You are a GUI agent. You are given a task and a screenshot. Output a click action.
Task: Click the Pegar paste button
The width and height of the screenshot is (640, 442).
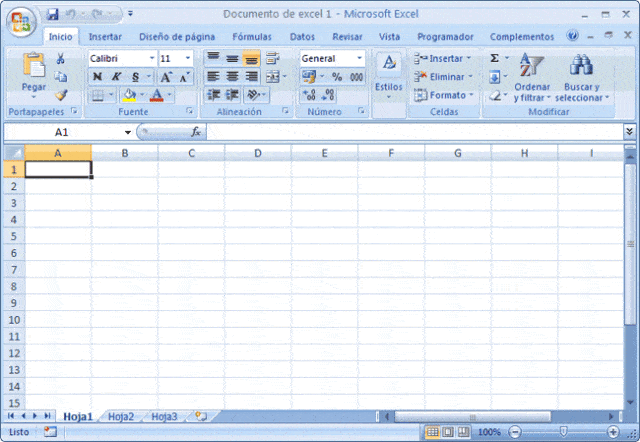(33, 76)
